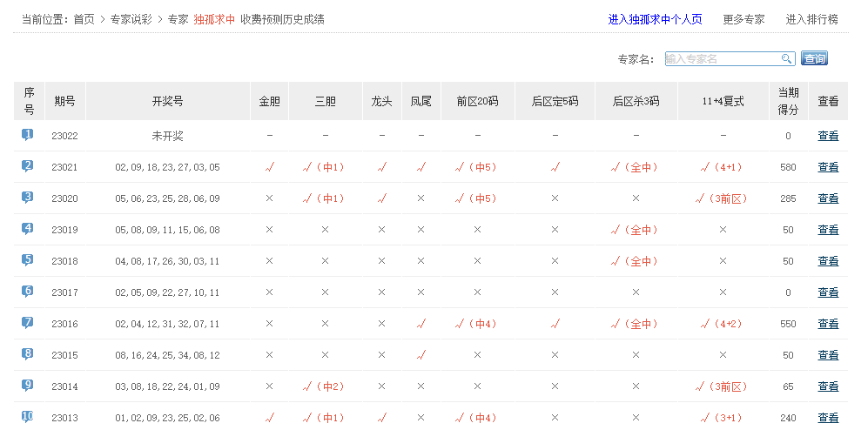Click the magnifier icon in the expert search box
This screenshot has height=430, width=868.
[786, 58]
